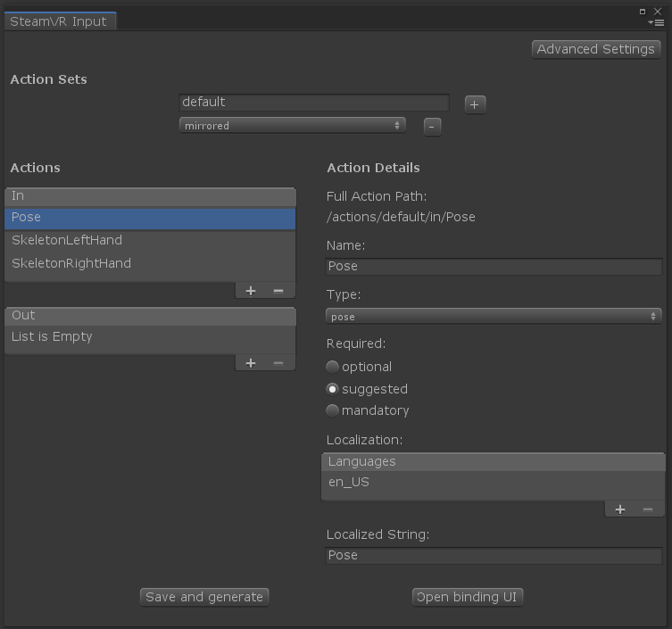
Task: Click the Languages list header
Action: coord(493,462)
